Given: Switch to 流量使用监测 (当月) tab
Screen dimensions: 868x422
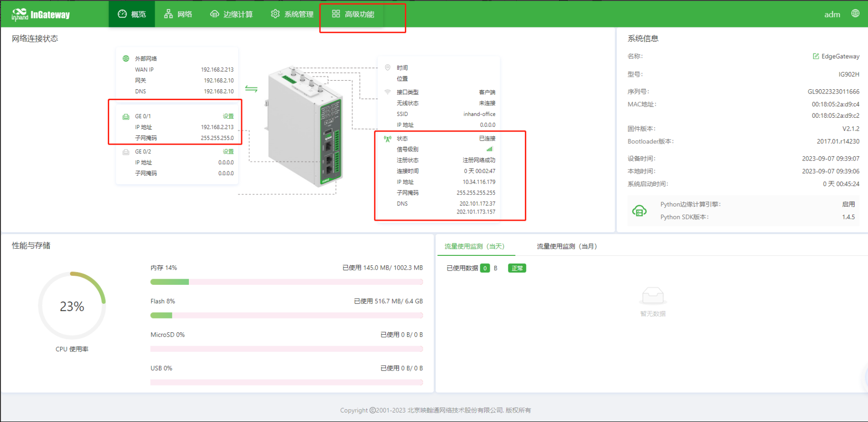Looking at the screenshot, I should click(567, 246).
